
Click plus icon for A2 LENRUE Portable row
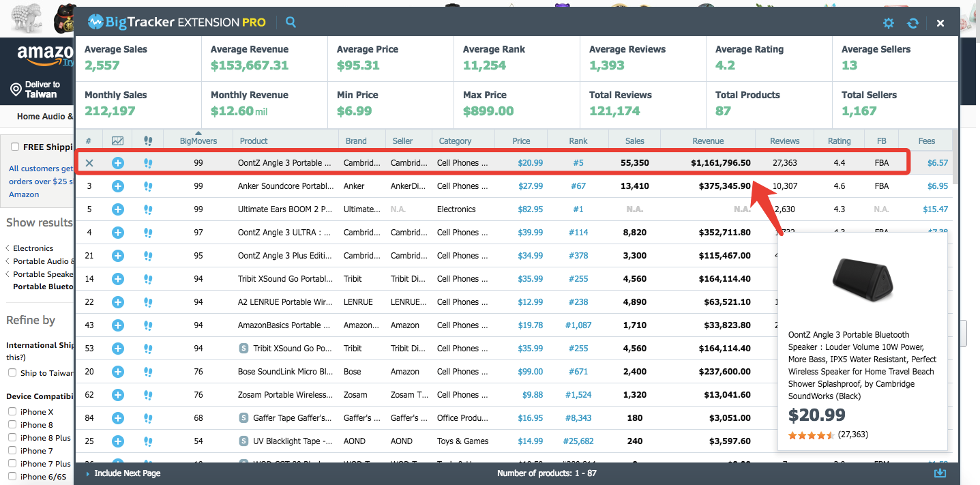118,302
